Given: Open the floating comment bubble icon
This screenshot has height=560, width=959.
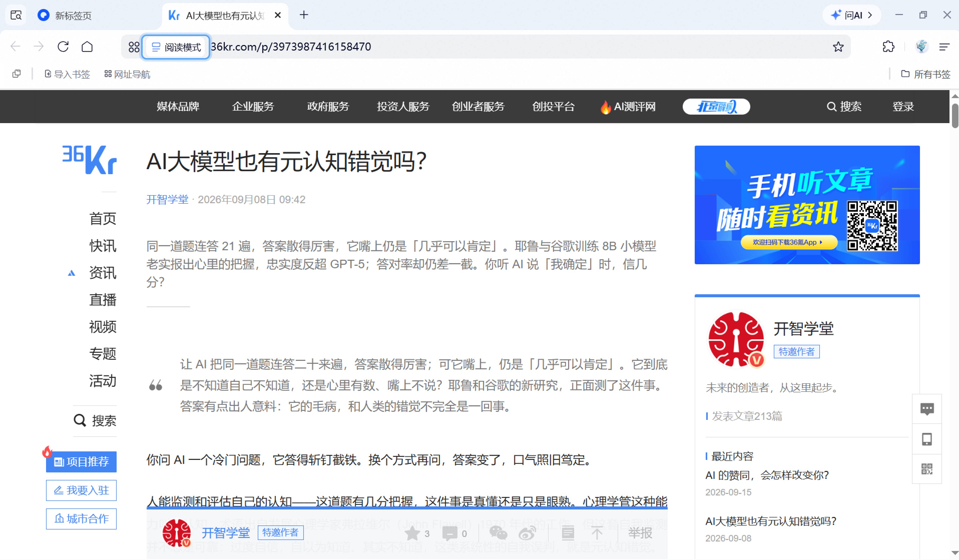Looking at the screenshot, I should pos(927,409).
